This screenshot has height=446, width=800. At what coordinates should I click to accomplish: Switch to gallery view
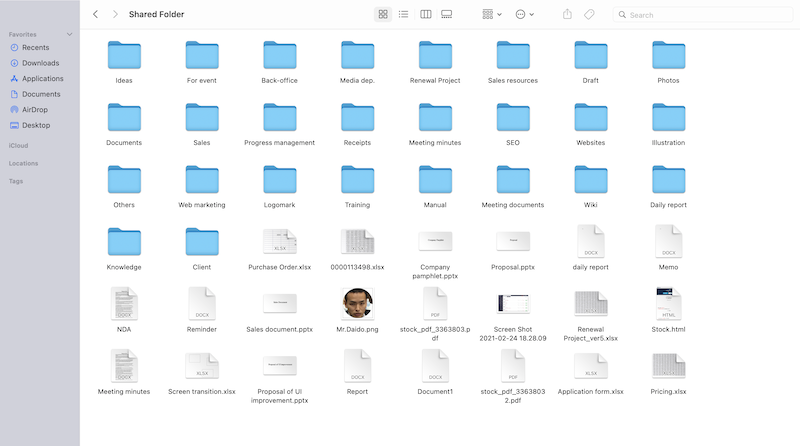click(x=447, y=15)
